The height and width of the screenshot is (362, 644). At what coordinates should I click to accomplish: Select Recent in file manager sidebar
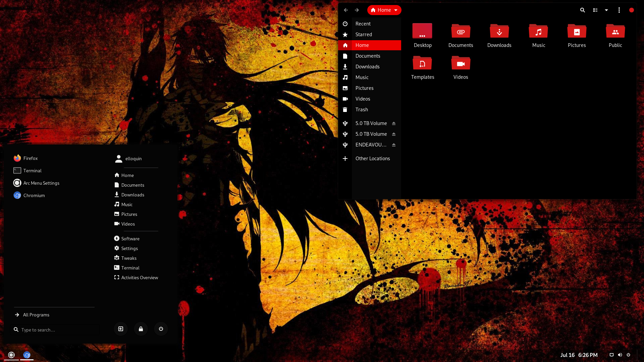[370, 24]
